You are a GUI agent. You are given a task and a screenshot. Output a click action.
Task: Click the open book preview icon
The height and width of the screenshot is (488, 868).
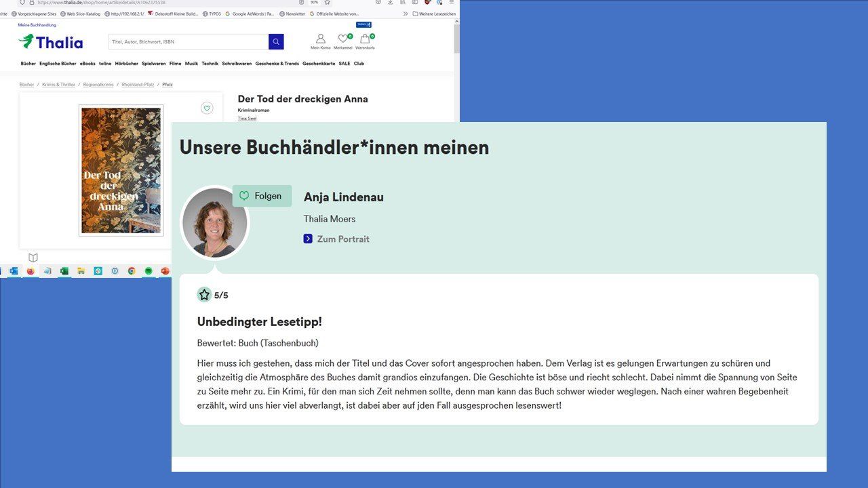click(33, 258)
